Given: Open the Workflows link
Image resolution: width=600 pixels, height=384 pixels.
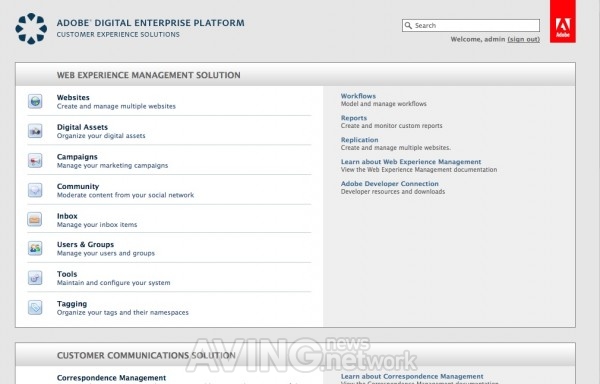Looking at the screenshot, I should coord(358,96).
